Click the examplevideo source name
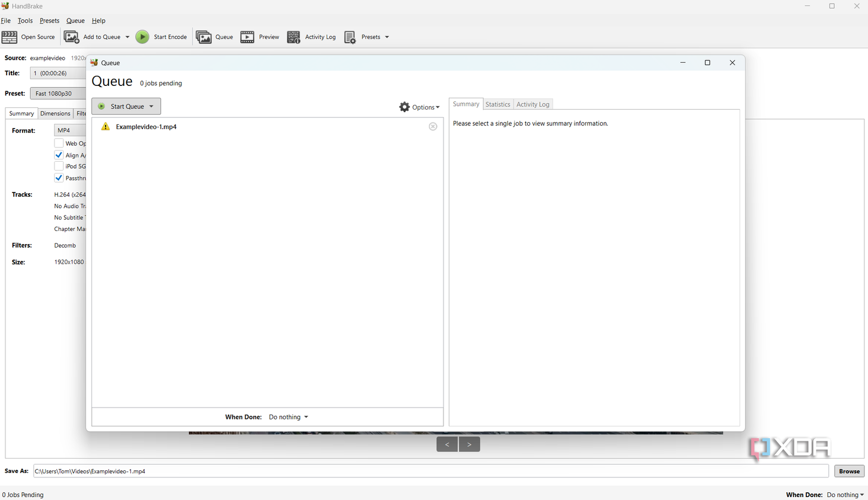Screen dimensions: 868x500 [x=47, y=58]
